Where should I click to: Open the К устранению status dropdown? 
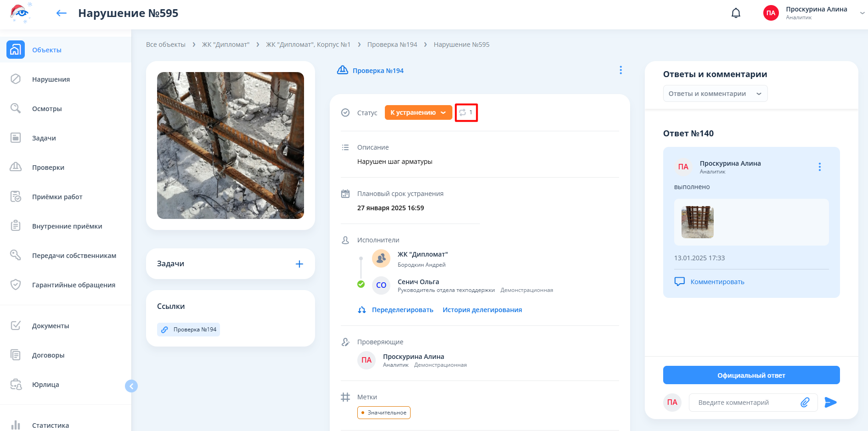[x=418, y=112]
